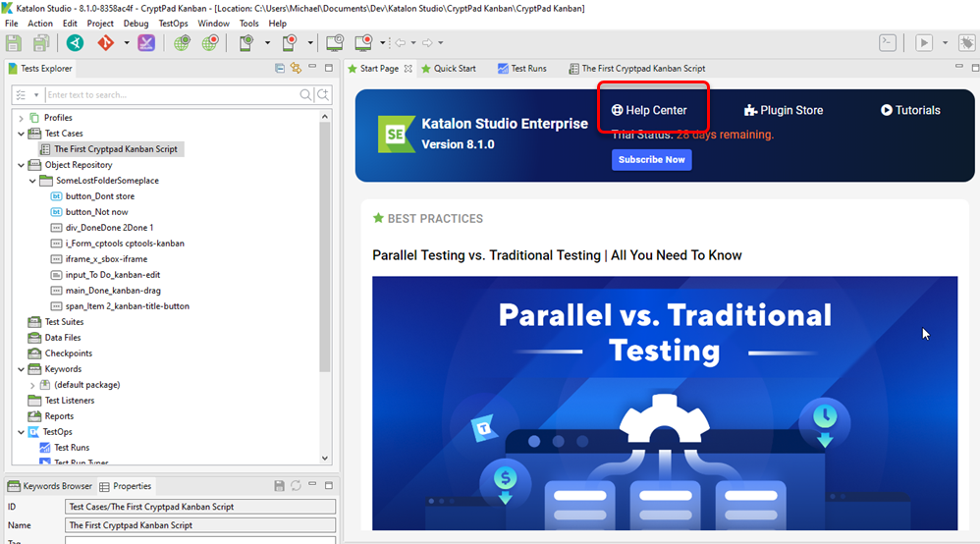Click the Record Windows monitor icon
The image size is (980, 544).
coord(363,42)
